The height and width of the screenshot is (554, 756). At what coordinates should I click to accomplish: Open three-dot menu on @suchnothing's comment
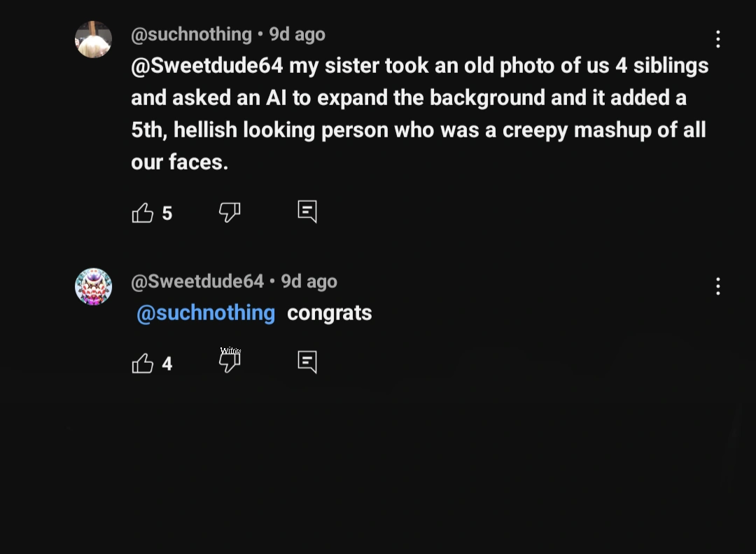pyautogui.click(x=717, y=39)
